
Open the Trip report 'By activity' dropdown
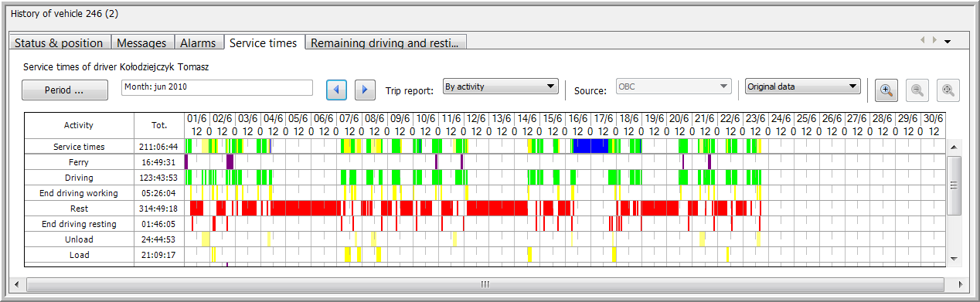click(x=501, y=87)
